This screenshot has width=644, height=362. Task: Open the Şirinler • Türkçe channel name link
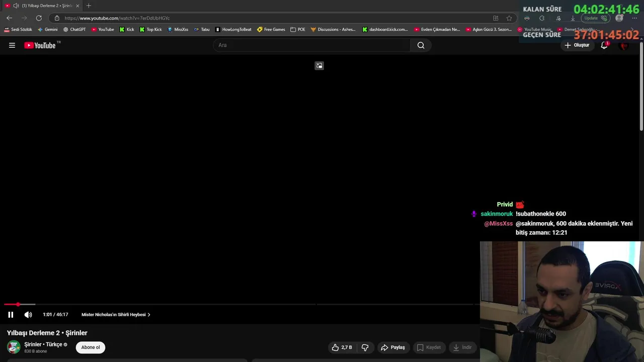click(x=43, y=344)
